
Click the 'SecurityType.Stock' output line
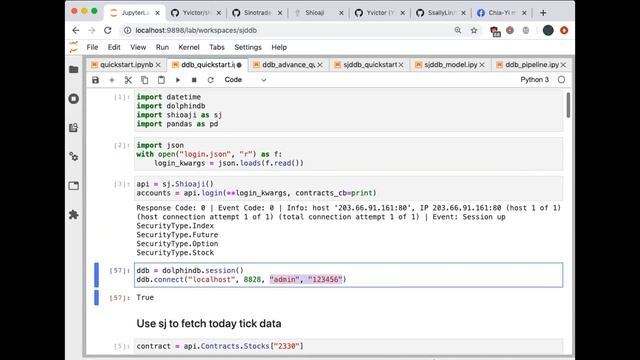[175, 253]
